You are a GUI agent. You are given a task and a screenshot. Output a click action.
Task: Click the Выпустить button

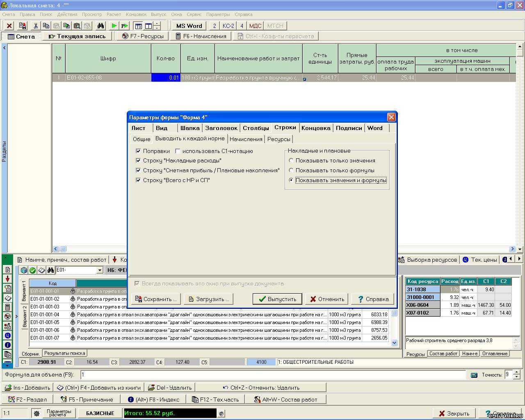coord(277,299)
